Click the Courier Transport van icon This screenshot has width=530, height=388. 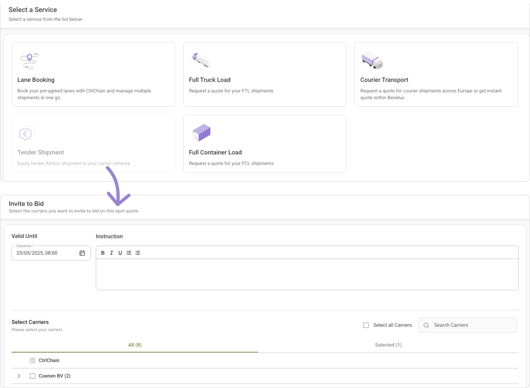(372, 60)
